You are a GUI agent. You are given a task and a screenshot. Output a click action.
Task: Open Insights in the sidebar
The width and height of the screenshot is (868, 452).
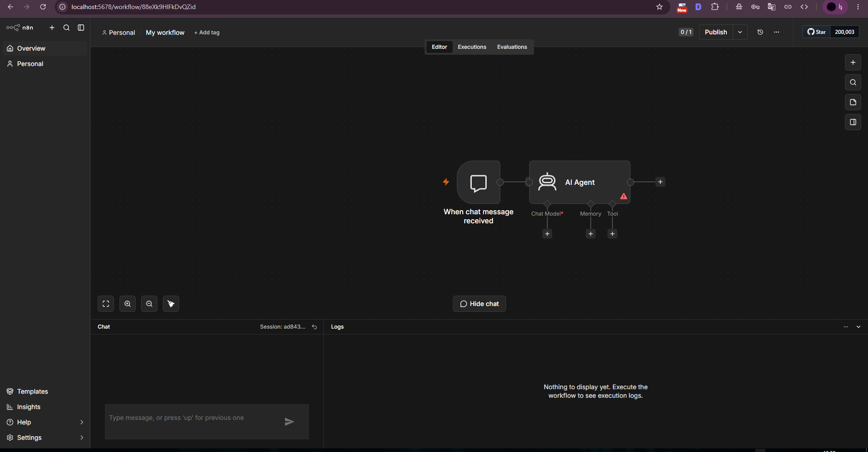coord(45,407)
